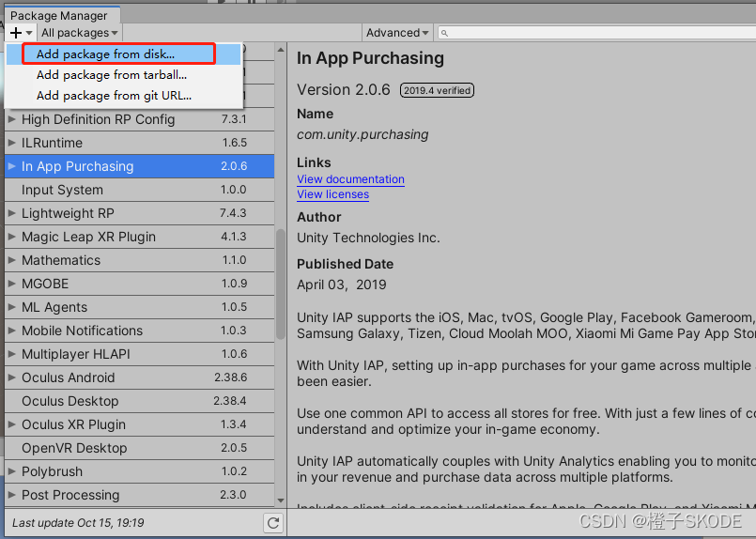Image resolution: width=756 pixels, height=539 pixels.
Task: Click Last update Oct 15 status text
Action: point(78,523)
